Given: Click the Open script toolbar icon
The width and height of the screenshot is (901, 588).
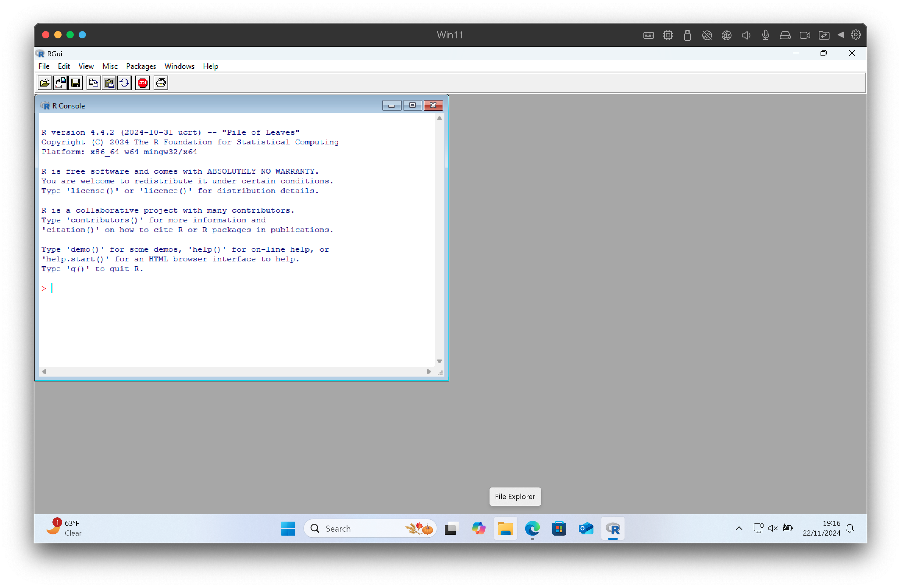Looking at the screenshot, I should [x=45, y=83].
